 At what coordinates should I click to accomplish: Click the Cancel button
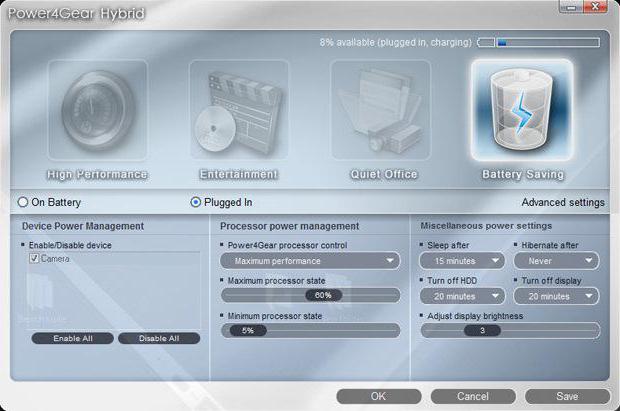click(473, 396)
